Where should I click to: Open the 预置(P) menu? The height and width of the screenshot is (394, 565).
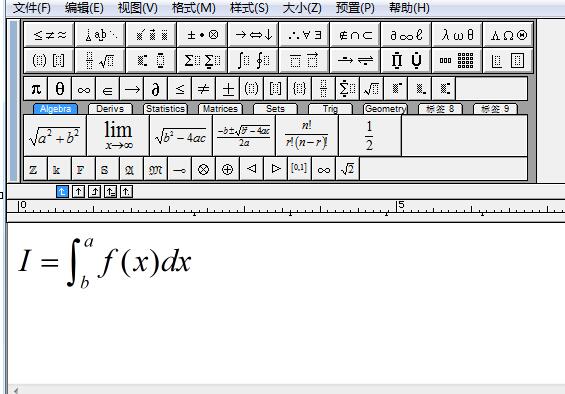coord(355,8)
